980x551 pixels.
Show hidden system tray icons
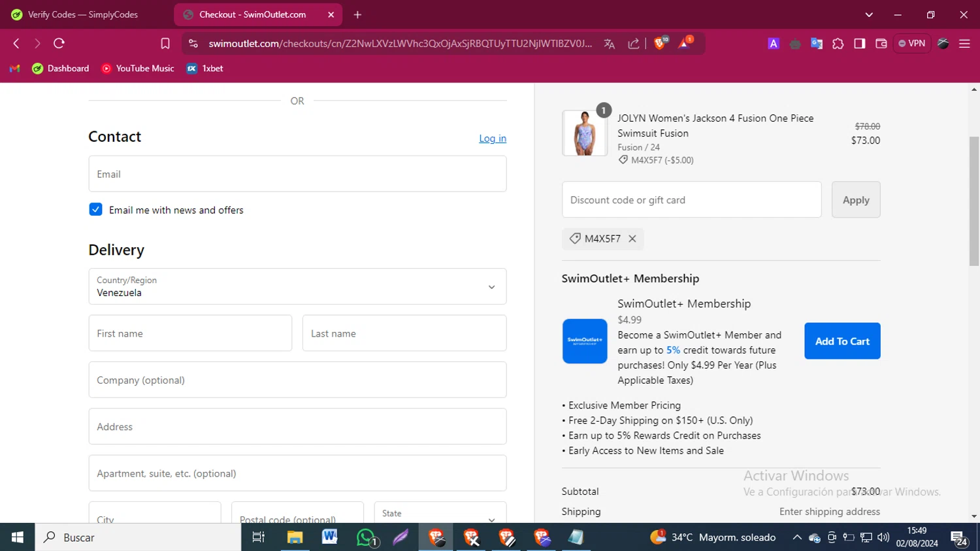coord(797,537)
